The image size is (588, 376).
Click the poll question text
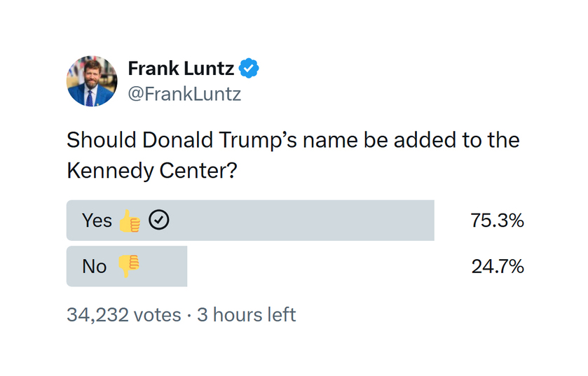click(293, 154)
